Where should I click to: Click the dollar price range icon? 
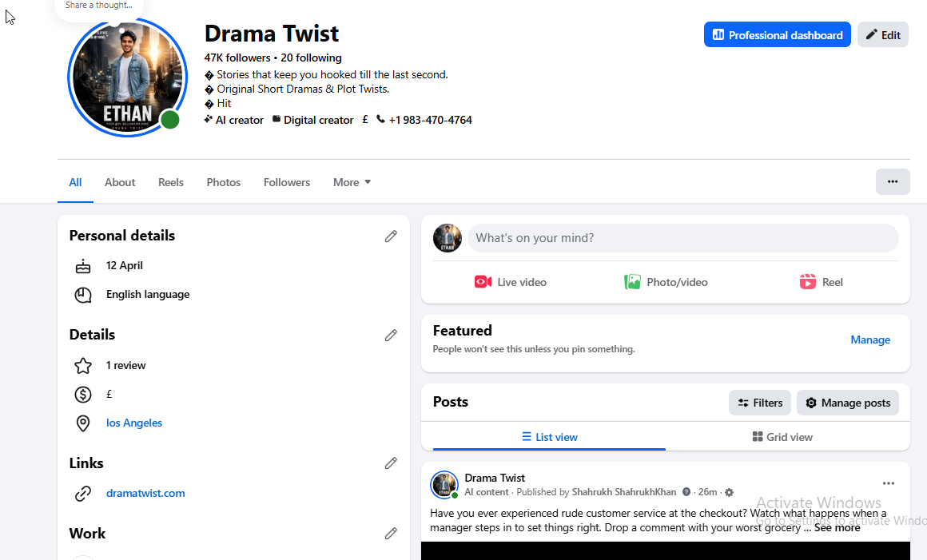tap(83, 394)
